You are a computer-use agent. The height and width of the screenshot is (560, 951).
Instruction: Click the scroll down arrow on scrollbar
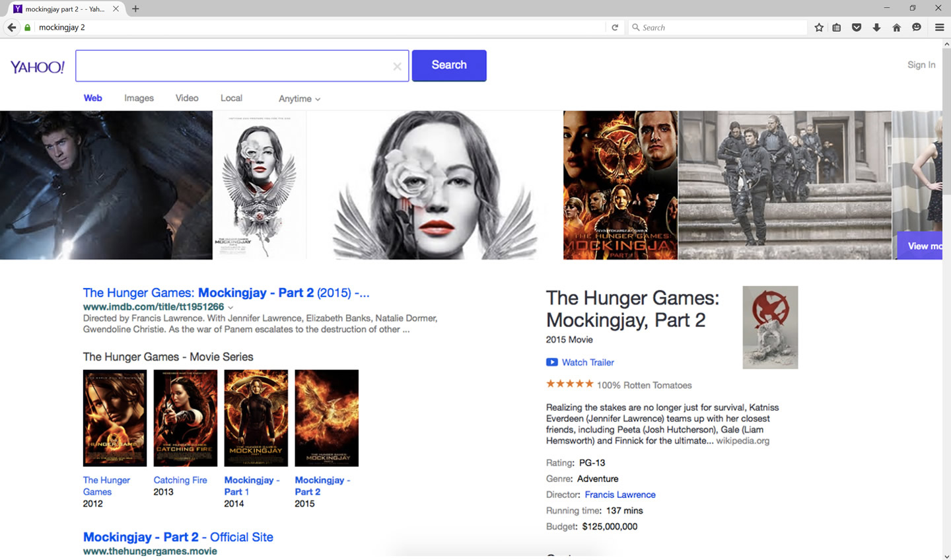point(946,556)
